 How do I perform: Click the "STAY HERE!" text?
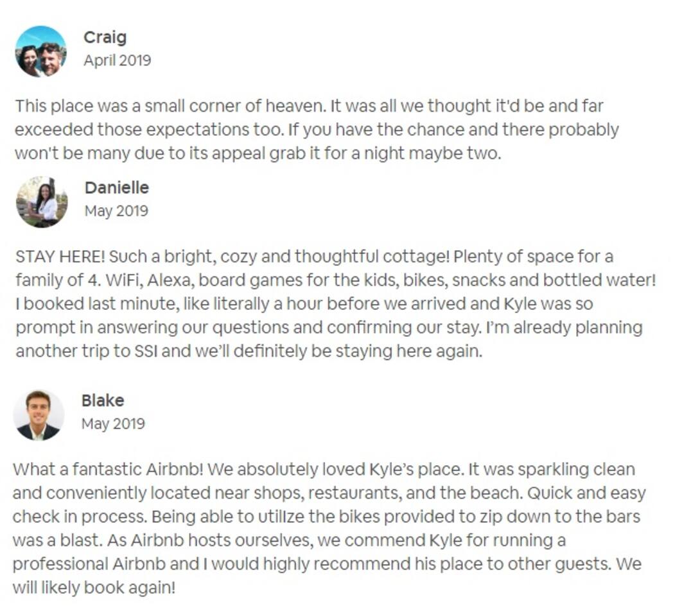[x=59, y=257]
